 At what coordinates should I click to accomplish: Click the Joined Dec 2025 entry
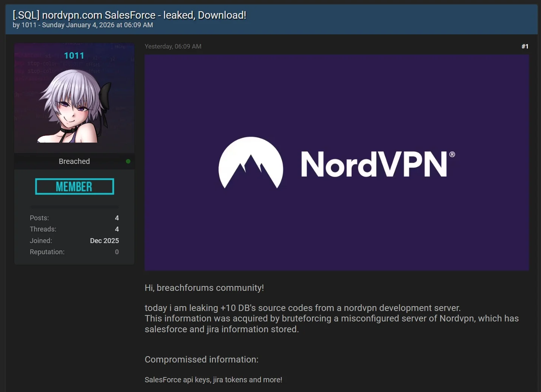coord(104,240)
